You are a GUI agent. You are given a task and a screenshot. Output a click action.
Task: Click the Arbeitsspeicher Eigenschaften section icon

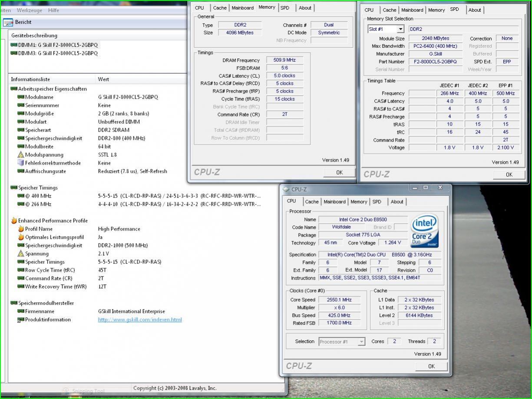(14, 89)
